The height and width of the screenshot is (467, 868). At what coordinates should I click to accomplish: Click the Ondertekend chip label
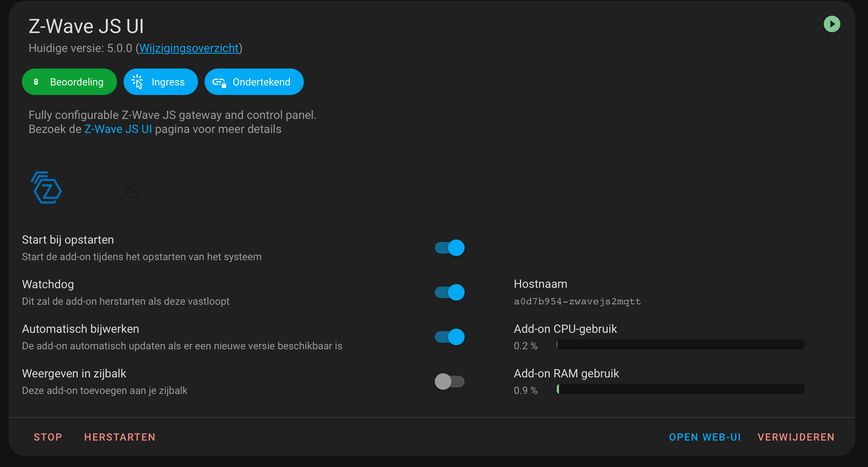coord(261,82)
